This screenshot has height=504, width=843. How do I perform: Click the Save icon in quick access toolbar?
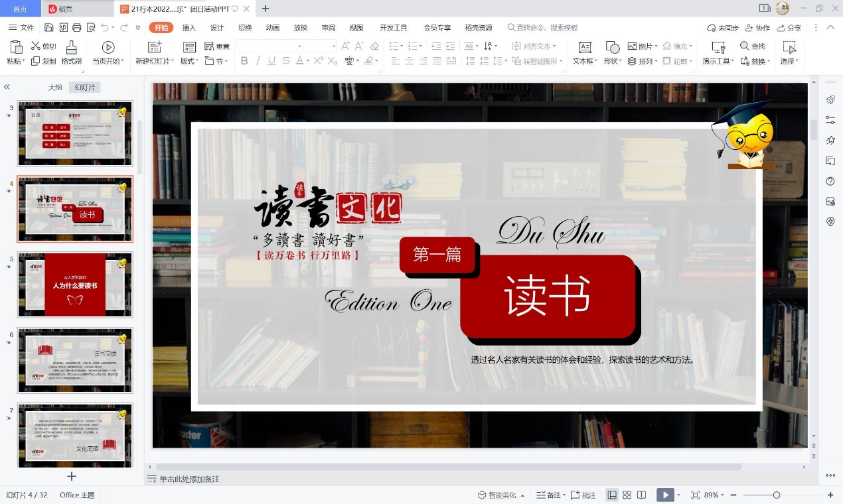tap(49, 28)
